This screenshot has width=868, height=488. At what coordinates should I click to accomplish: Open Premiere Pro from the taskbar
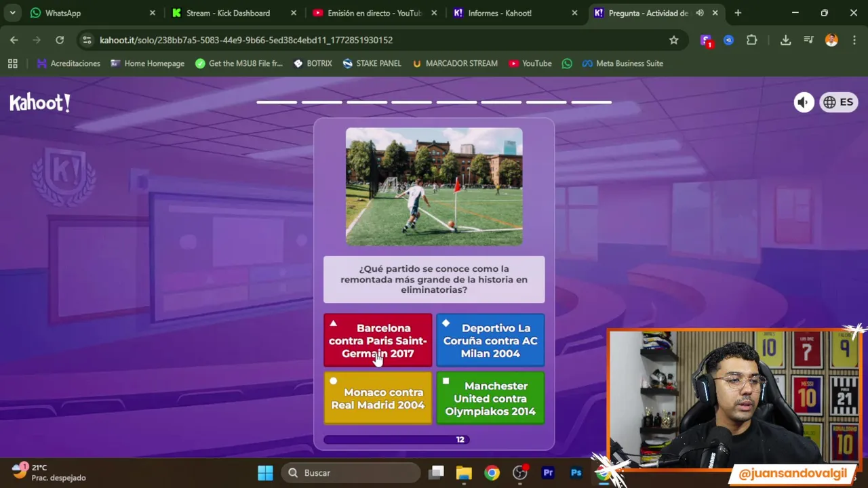(548, 472)
